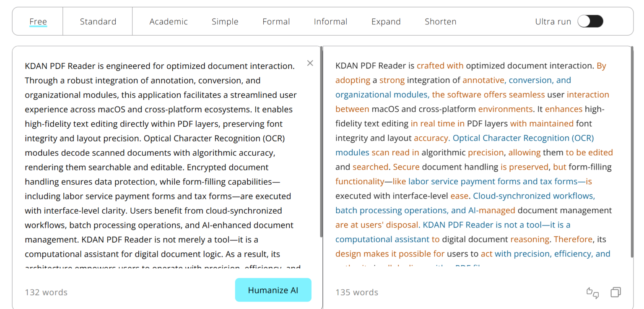Viewport: 644px width, 309px height.
Task: Clear the input text with the X
Action: [x=310, y=63]
